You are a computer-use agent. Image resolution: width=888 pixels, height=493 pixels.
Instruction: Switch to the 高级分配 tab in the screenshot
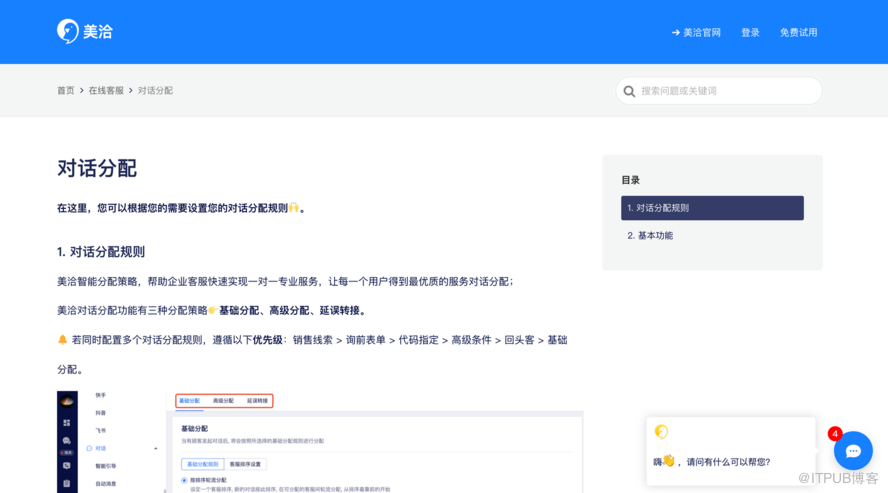point(223,401)
